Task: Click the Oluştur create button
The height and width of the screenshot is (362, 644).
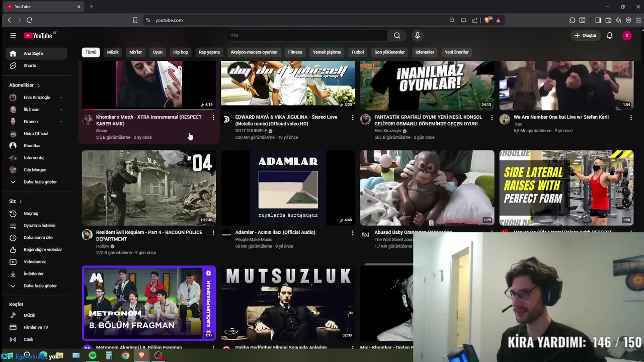Action: click(x=585, y=35)
